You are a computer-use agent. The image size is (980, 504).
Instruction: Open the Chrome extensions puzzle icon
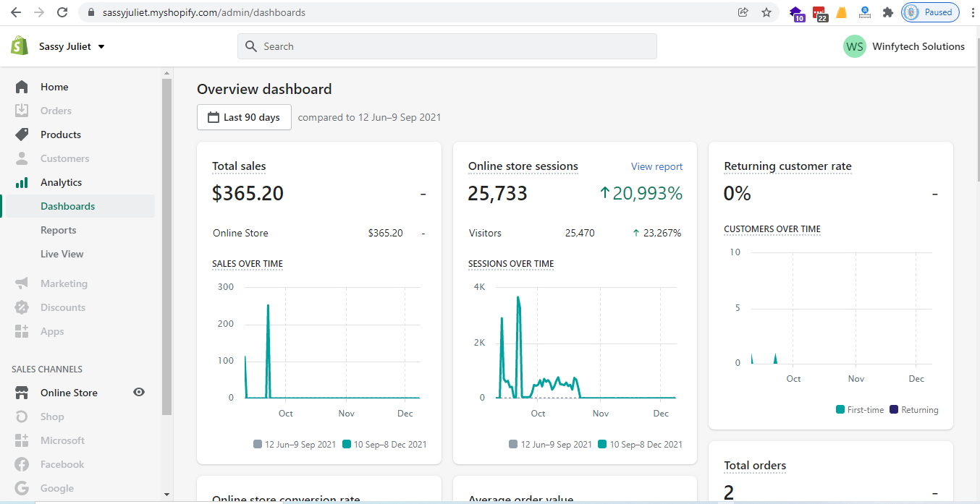pyautogui.click(x=888, y=12)
